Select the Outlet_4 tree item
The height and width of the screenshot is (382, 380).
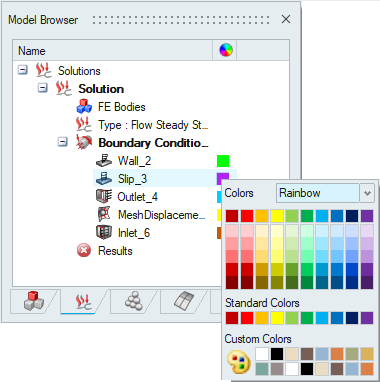(138, 197)
